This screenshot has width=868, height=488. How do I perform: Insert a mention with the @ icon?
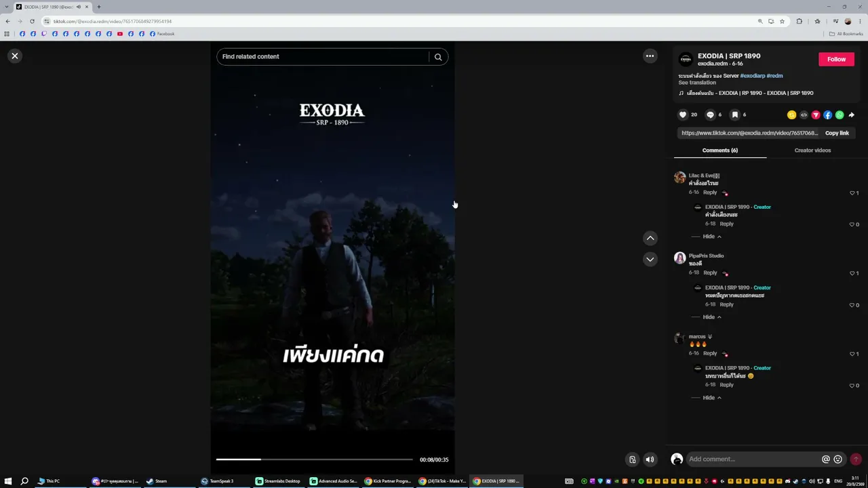tap(825, 460)
